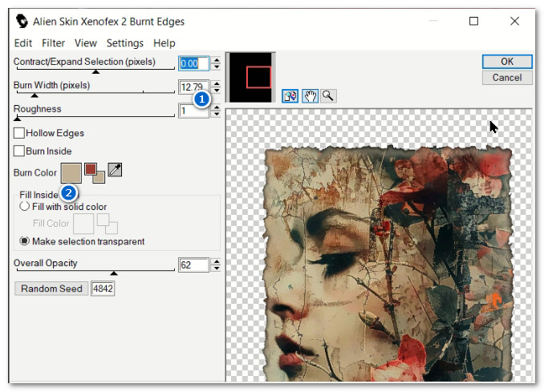Open the Help menu

pos(164,43)
